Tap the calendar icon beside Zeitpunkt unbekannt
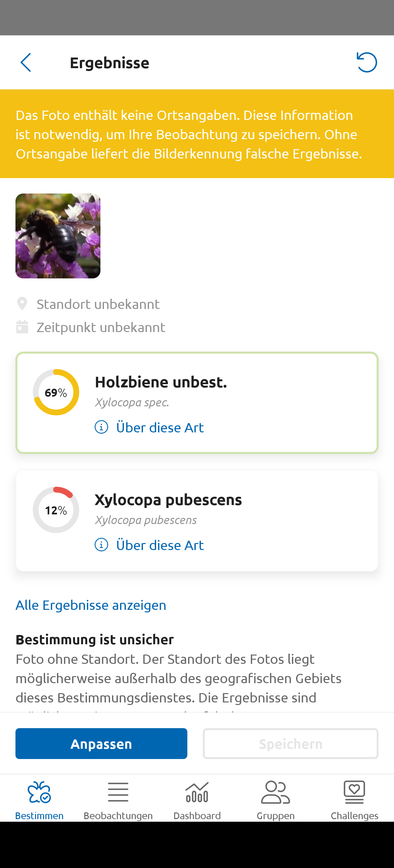This screenshot has height=868, width=394. pyautogui.click(x=22, y=327)
